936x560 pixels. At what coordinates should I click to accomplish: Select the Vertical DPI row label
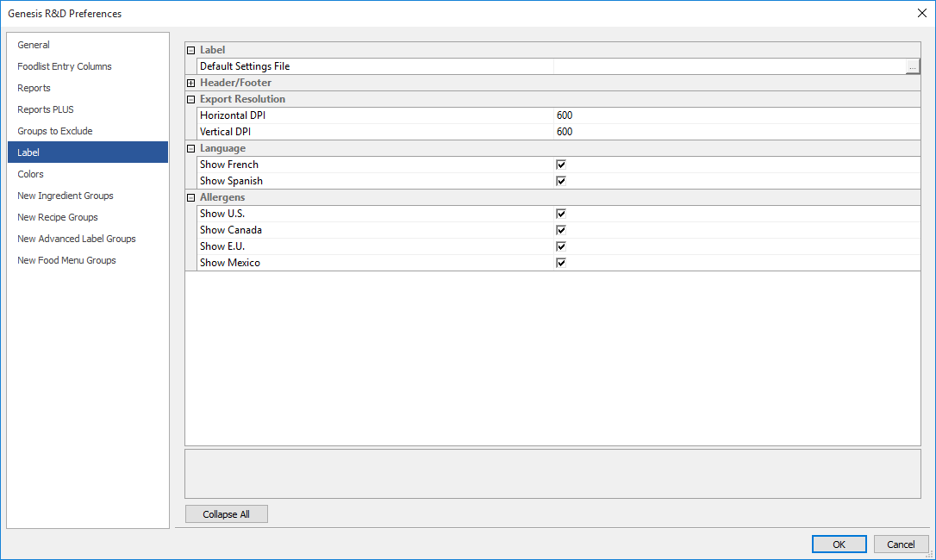click(x=225, y=132)
